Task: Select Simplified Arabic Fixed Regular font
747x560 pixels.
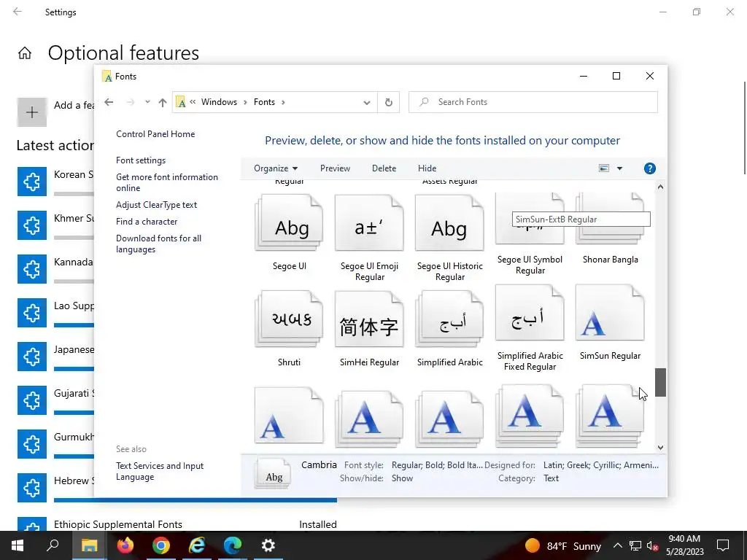Action: (x=530, y=313)
